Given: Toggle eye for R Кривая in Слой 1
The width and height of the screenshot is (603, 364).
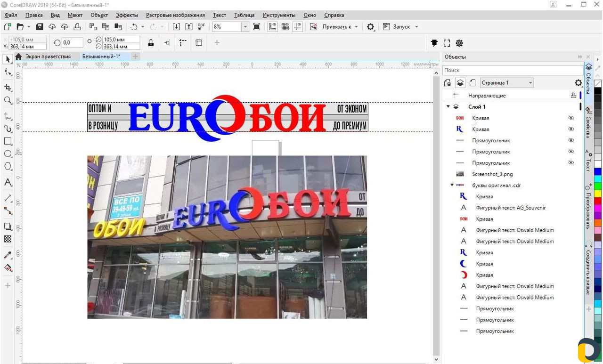Looking at the screenshot, I should click(571, 129).
